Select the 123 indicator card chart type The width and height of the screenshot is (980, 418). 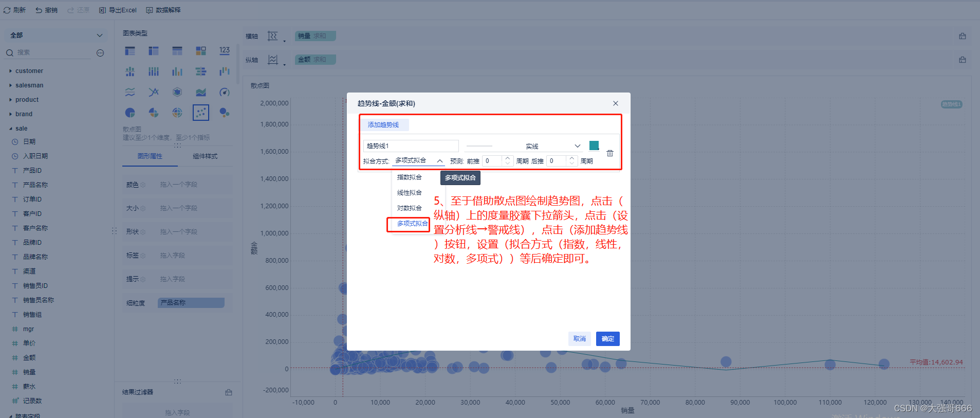[x=225, y=51]
